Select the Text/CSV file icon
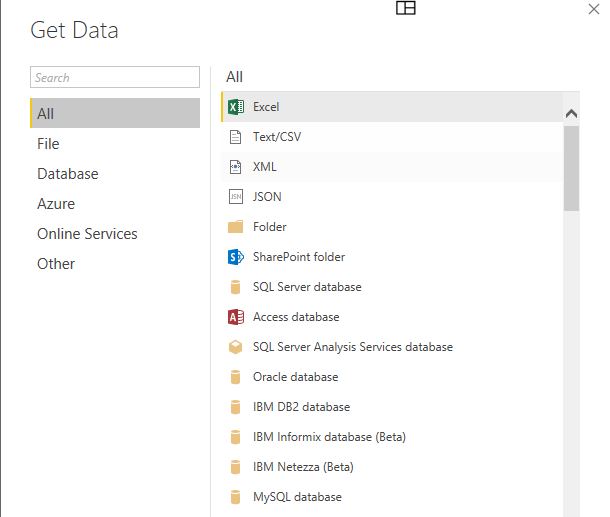 (x=236, y=137)
